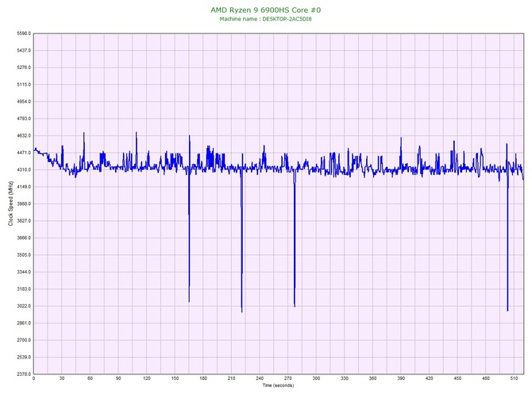Click y-axis value 2700.0
Image resolution: width=532 pixels, height=399 pixels.
pyautogui.click(x=24, y=340)
